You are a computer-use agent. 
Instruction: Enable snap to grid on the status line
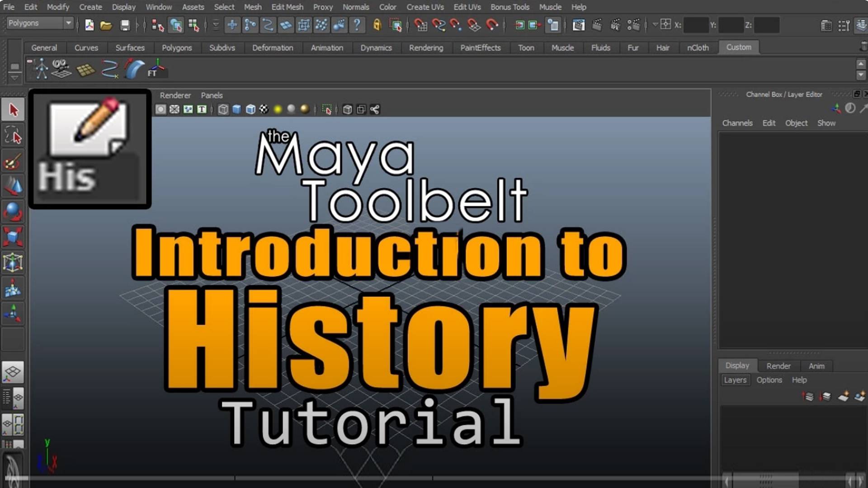point(422,25)
